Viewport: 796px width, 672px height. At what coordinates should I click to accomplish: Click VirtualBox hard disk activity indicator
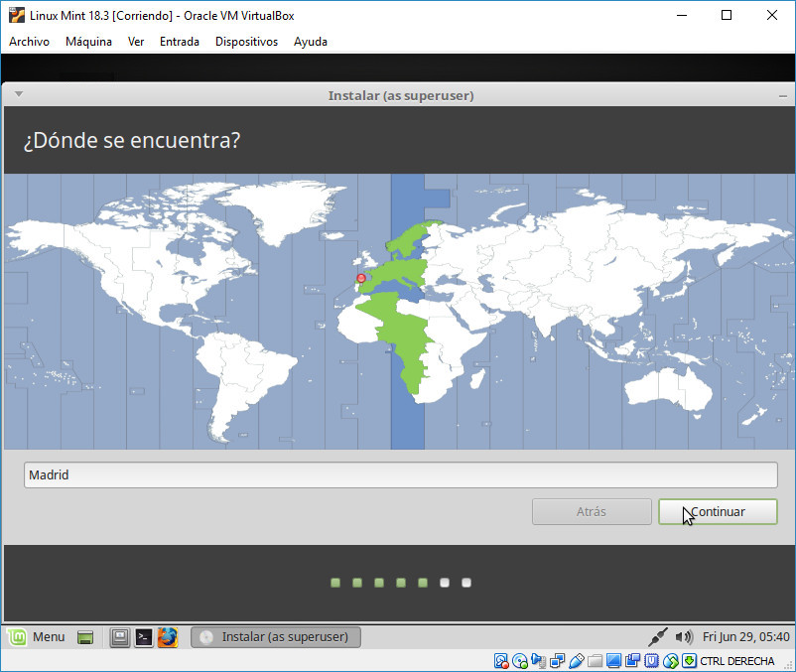point(501,661)
